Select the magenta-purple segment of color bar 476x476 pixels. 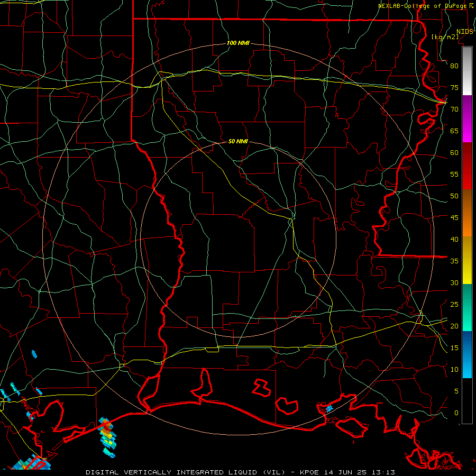coord(467,118)
